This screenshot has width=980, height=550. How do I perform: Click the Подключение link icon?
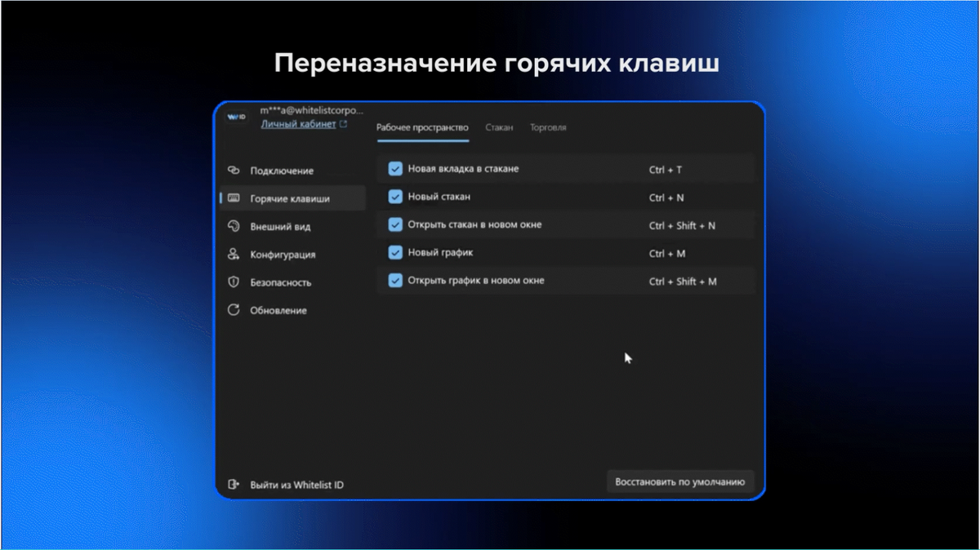point(234,171)
